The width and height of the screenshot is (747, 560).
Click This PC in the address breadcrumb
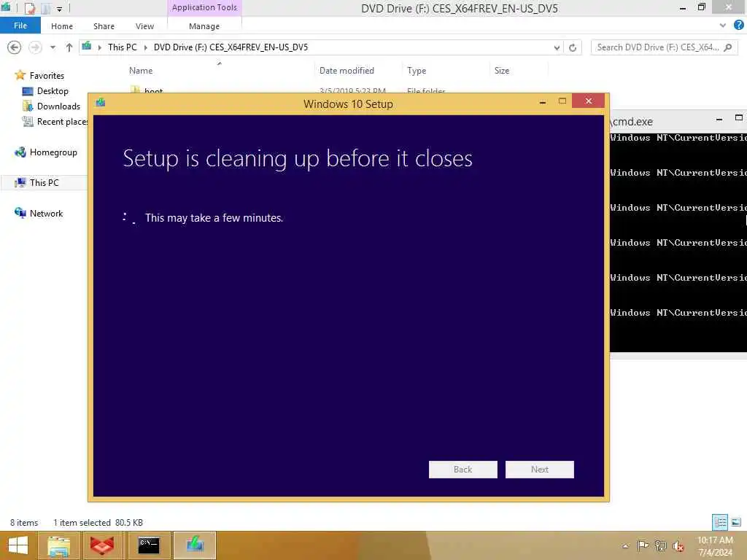122,47
